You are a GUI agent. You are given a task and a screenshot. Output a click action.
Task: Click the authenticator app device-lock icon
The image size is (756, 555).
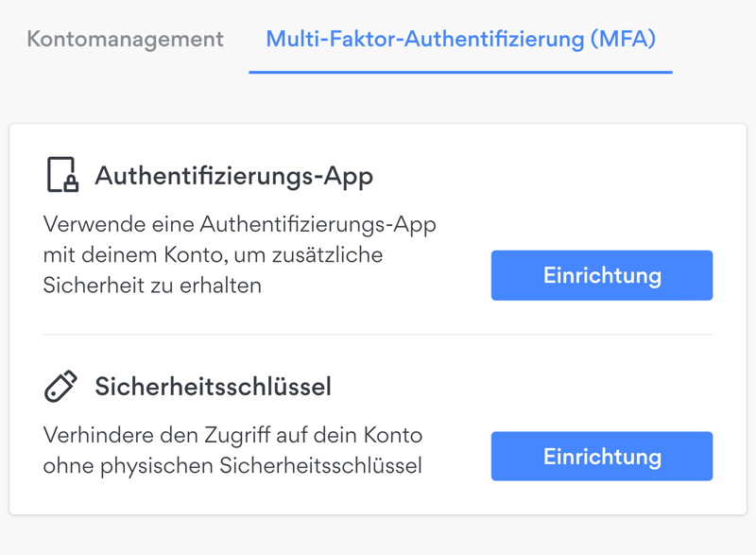click(x=61, y=175)
